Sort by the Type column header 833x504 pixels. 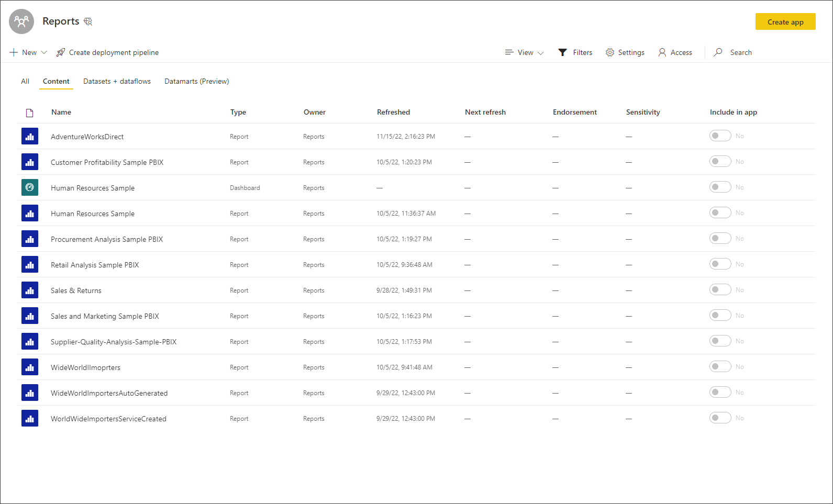tap(238, 112)
